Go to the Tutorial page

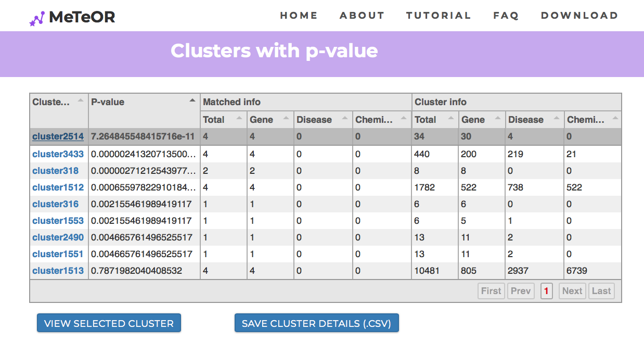pos(439,16)
